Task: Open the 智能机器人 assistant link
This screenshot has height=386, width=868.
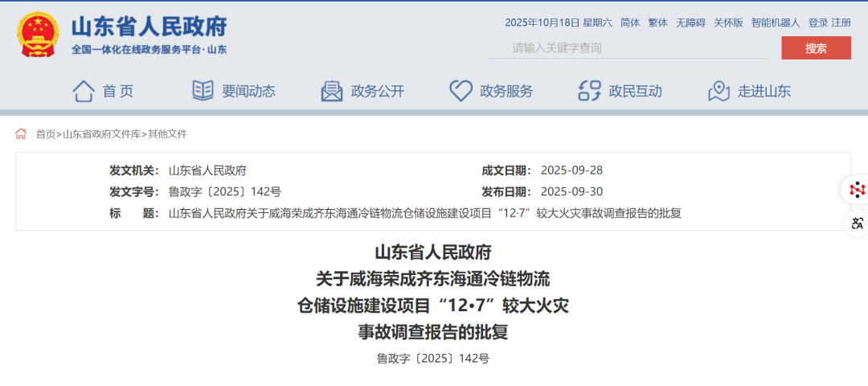Action: [776, 23]
